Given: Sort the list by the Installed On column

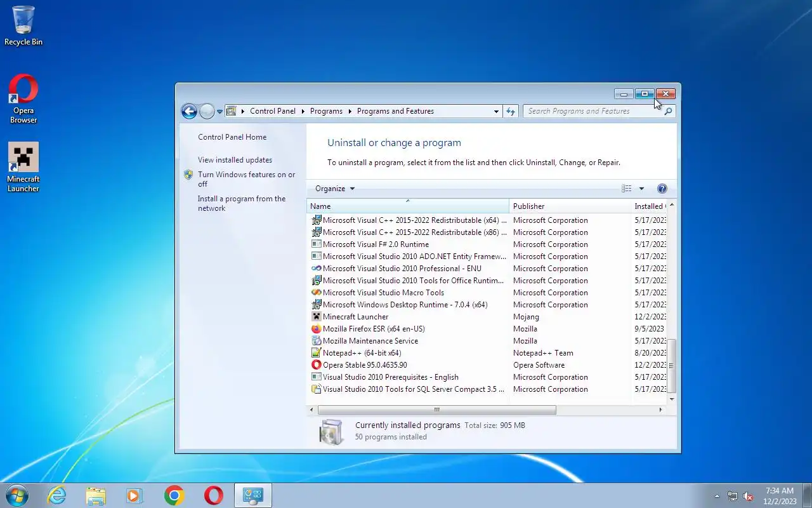Looking at the screenshot, I should [x=648, y=206].
